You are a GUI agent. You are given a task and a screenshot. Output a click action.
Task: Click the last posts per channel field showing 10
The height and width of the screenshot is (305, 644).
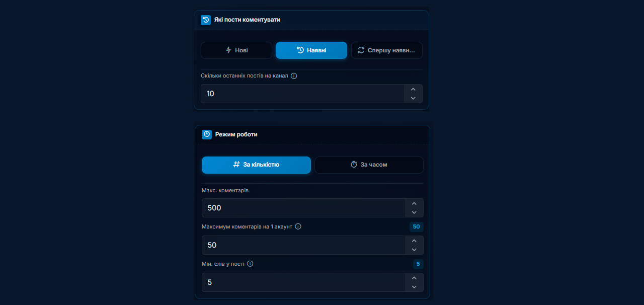[302, 94]
